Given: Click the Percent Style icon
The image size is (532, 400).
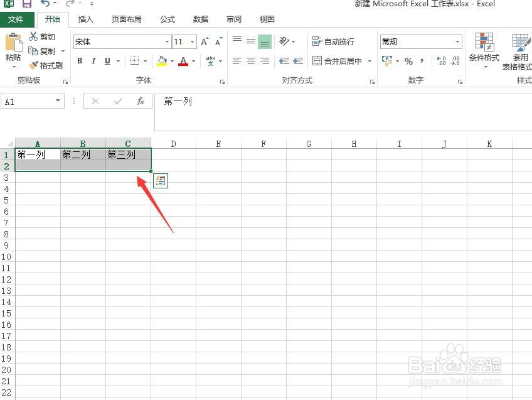Looking at the screenshot, I should click(x=408, y=62).
